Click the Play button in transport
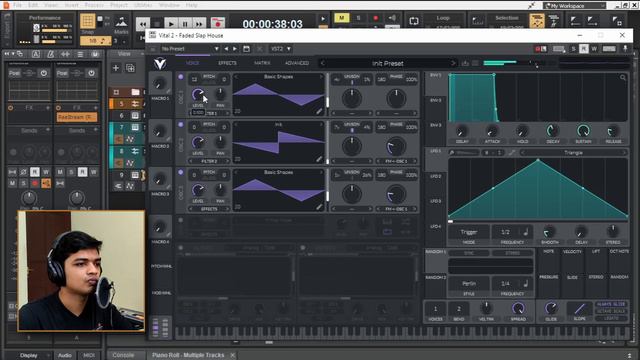640x360 pixels. pos(171,24)
